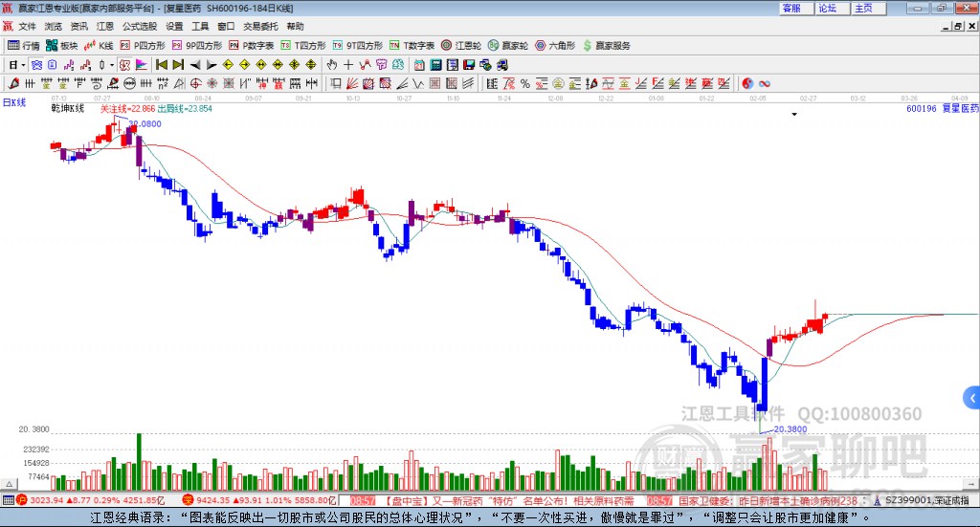Open the 公式选股 menu
The image size is (980, 527).
(140, 26)
